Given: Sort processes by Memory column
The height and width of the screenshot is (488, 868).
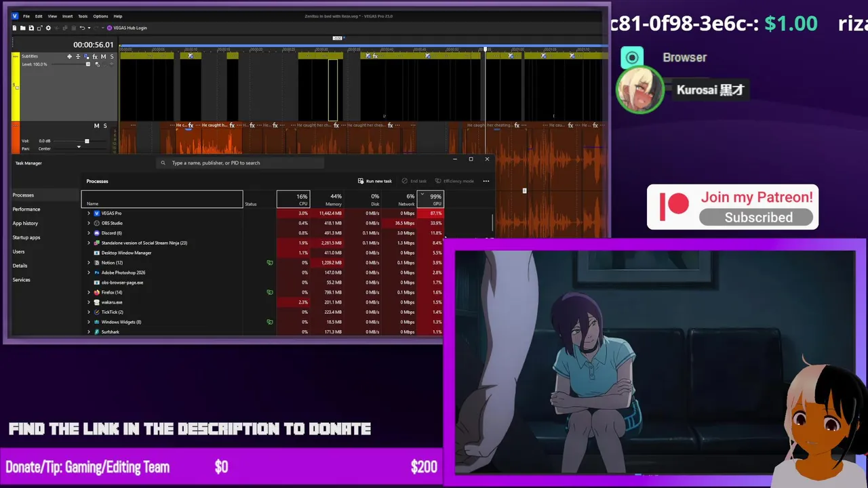Looking at the screenshot, I should point(328,199).
